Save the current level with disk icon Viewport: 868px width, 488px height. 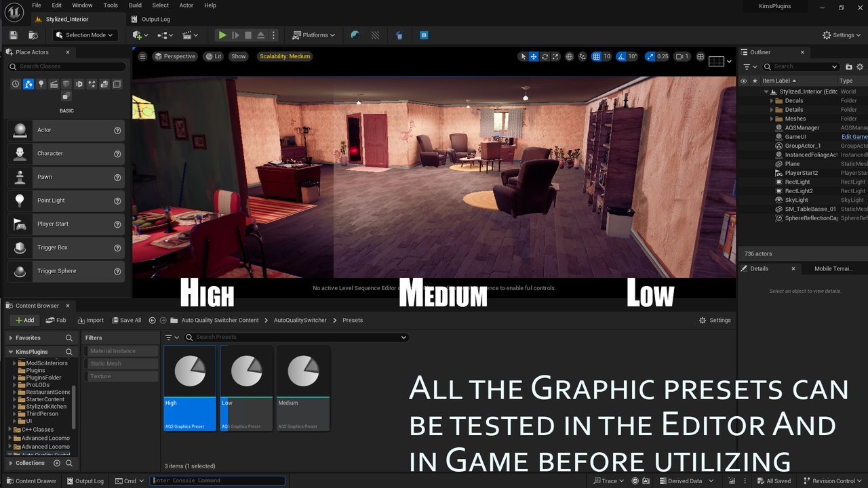[13, 35]
